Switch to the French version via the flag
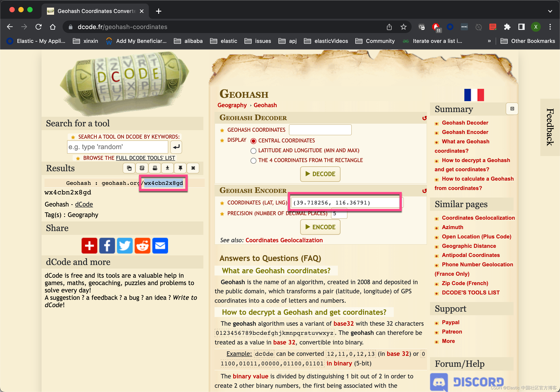560x392 pixels. pyautogui.click(x=474, y=95)
